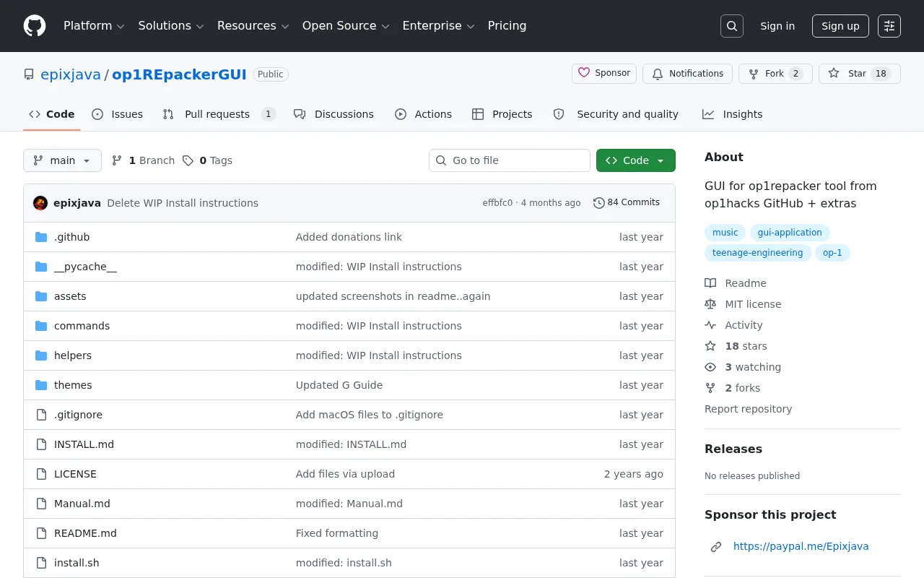The width and height of the screenshot is (924, 578).
Task: Open the Discussions tab
Action: (x=334, y=114)
